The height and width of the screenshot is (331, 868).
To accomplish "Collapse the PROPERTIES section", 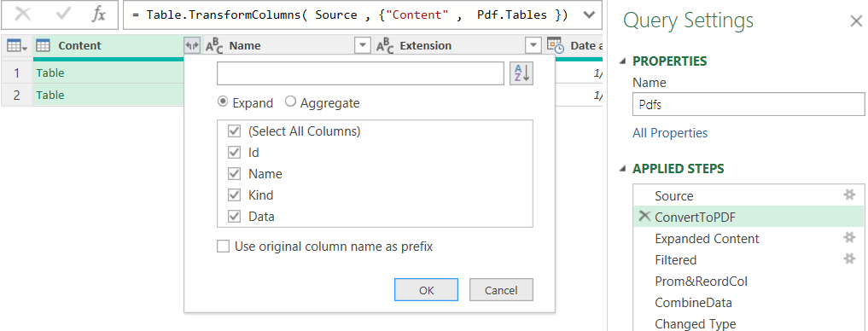I will 623,61.
